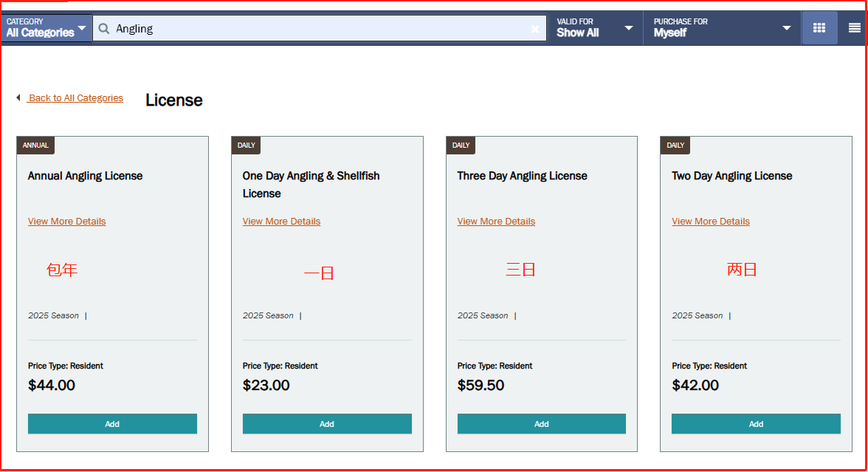868x472 pixels.
Task: Click the Angling search field
Action: tap(317, 29)
